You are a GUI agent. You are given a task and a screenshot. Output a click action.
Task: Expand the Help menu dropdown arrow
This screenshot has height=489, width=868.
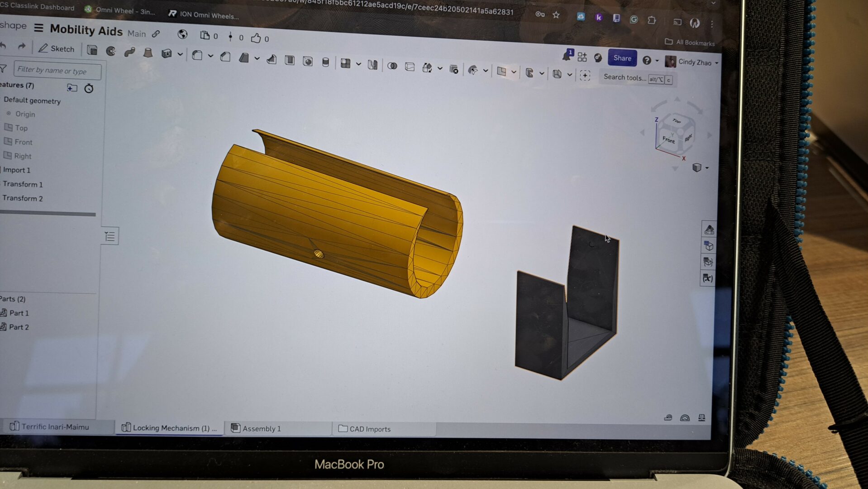click(657, 61)
